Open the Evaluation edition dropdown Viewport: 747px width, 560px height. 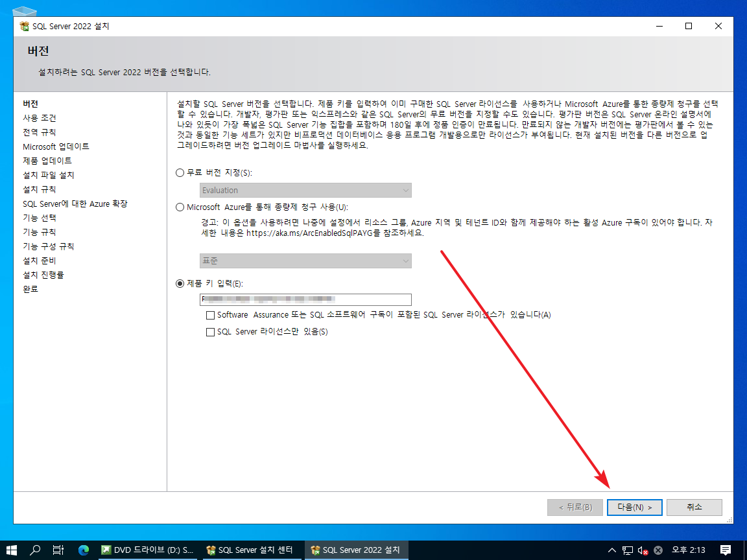point(305,191)
